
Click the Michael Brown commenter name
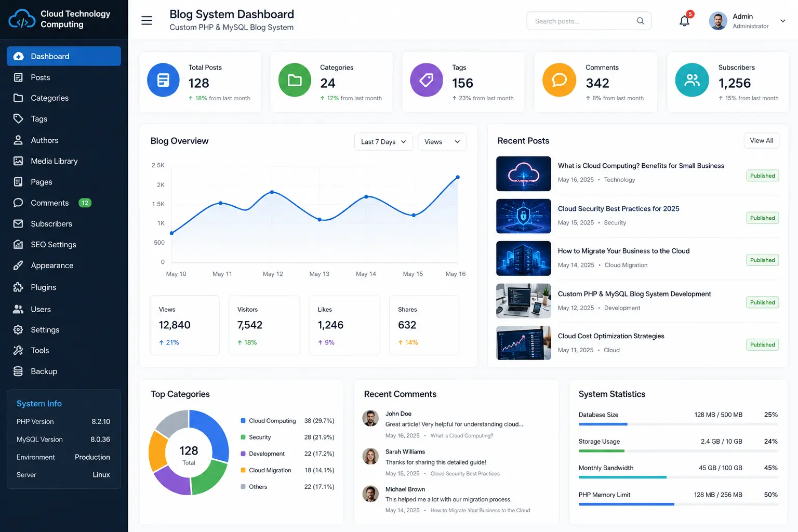click(405, 489)
